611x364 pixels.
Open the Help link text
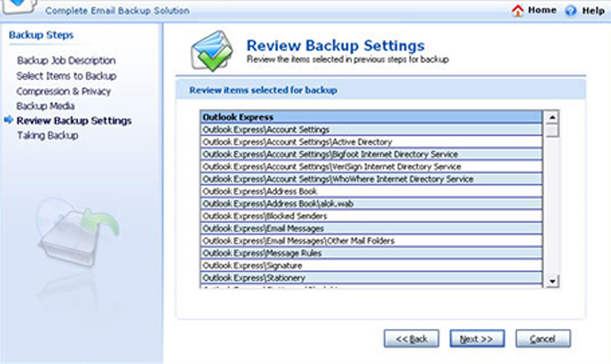(x=593, y=11)
